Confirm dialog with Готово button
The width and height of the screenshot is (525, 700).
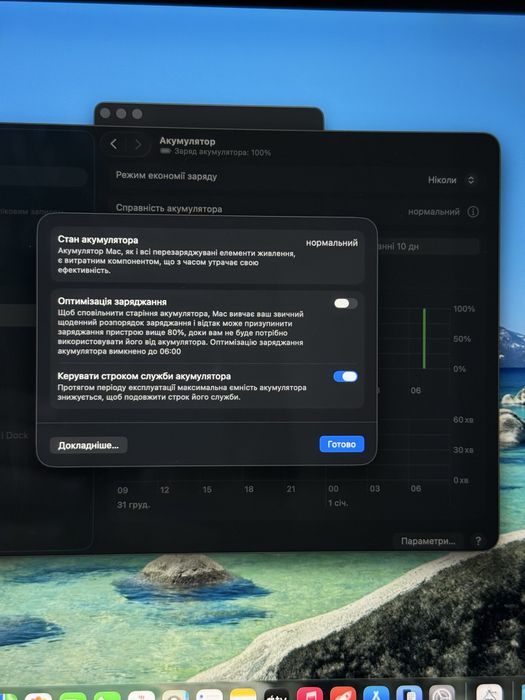tap(342, 444)
